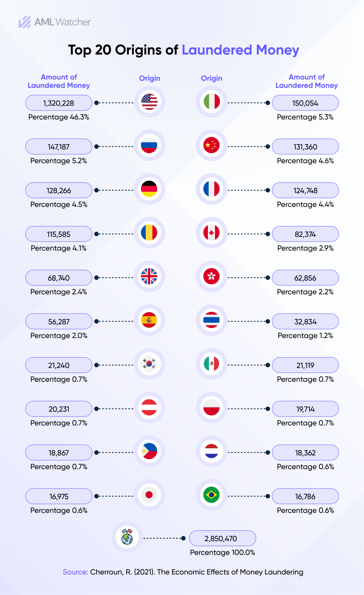This screenshot has height=595, width=364.
Task: Select the Germany flag icon
Action: point(149,189)
